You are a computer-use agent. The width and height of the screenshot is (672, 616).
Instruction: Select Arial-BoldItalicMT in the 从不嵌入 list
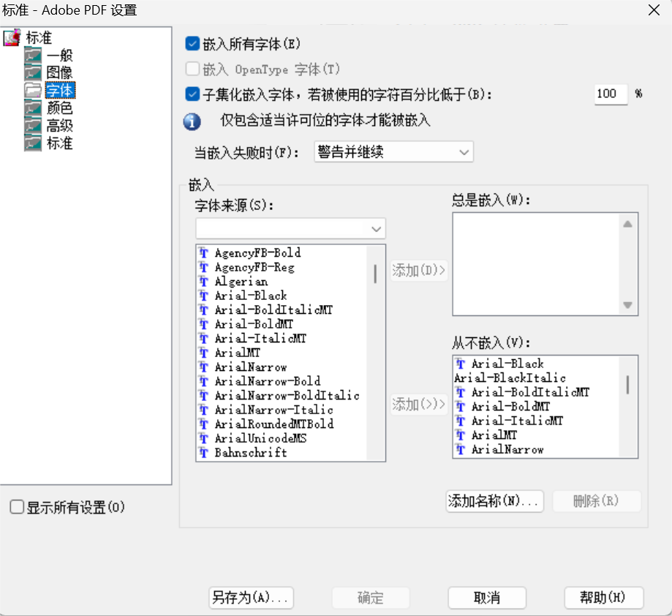[530, 392]
